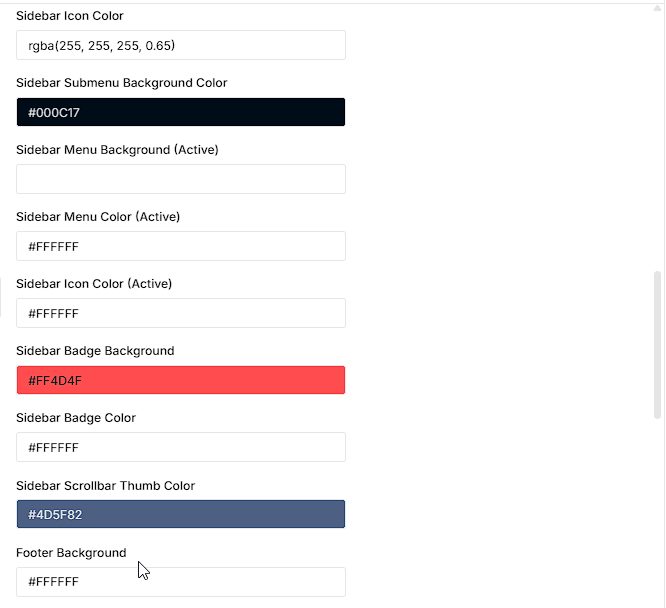Click the Sidebar Menu Background (Active) label

(117, 150)
